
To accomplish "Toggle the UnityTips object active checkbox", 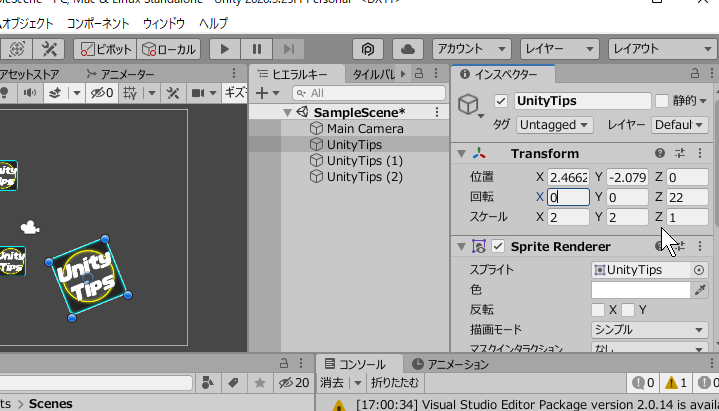I will [x=501, y=101].
